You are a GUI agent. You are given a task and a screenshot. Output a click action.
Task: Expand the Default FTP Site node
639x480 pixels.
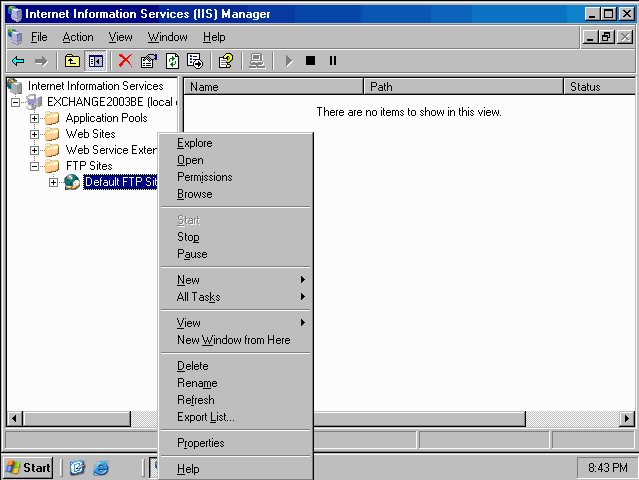[x=54, y=182]
